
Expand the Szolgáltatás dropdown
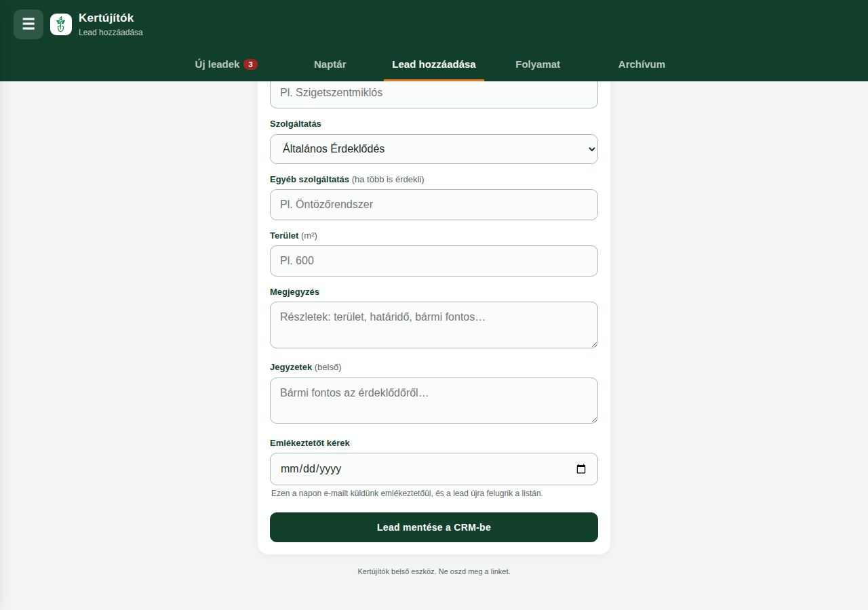[x=434, y=149]
